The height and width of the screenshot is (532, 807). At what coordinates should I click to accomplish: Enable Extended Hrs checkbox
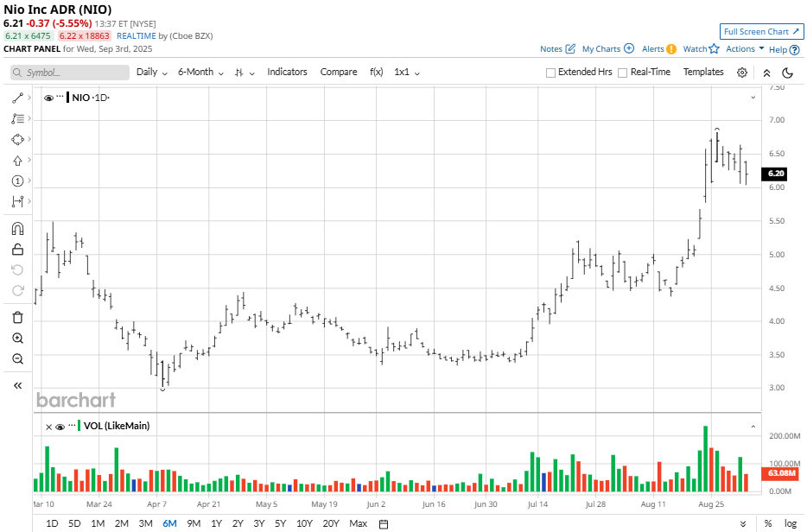(550, 73)
